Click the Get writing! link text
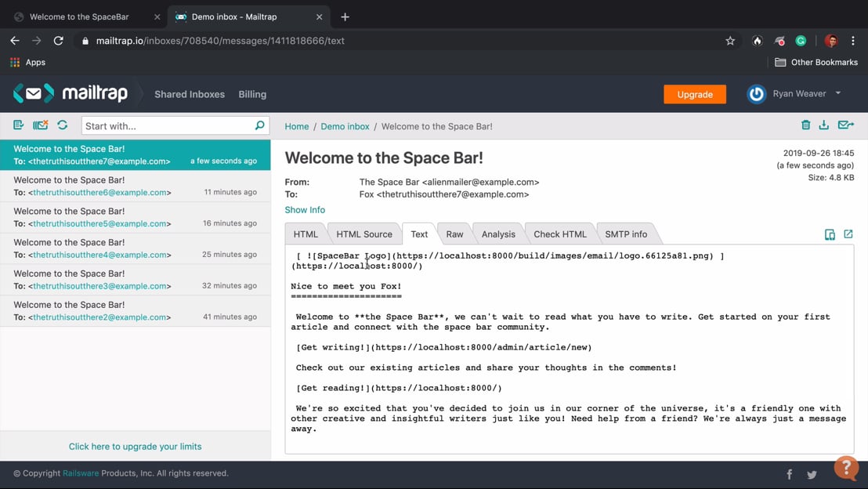Image resolution: width=868 pixels, height=489 pixels. tap(333, 347)
